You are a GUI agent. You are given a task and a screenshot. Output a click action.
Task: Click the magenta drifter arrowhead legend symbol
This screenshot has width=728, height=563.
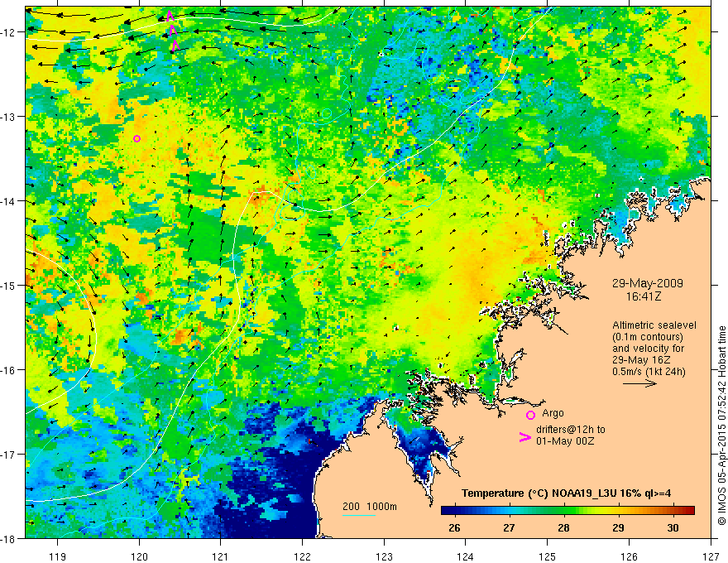coord(525,436)
